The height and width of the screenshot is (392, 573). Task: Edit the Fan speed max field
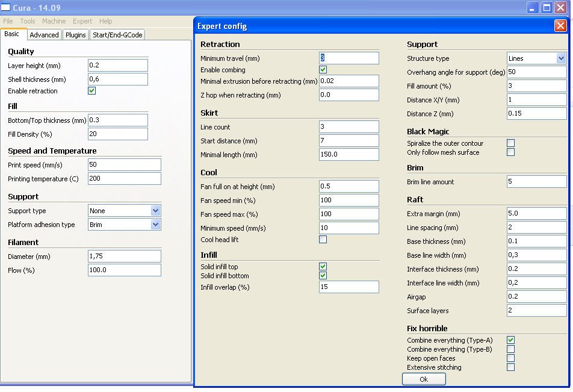[349, 214]
